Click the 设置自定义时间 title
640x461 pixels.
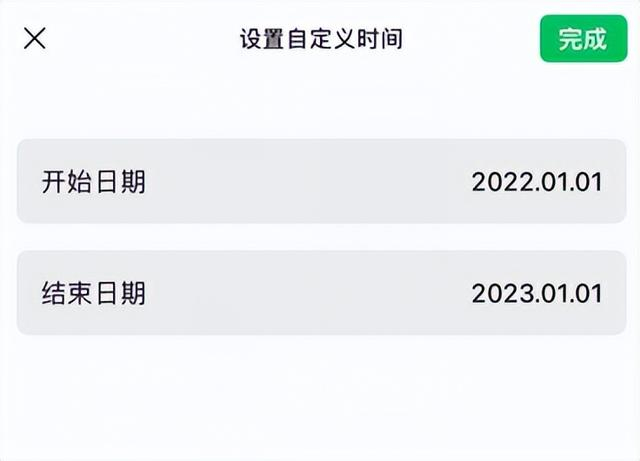(320, 40)
